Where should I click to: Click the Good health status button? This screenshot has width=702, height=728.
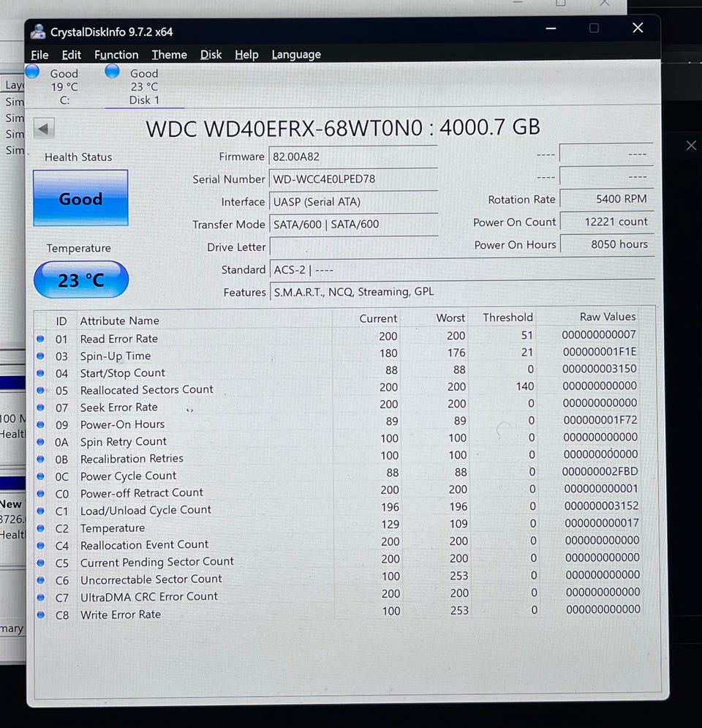click(x=80, y=198)
